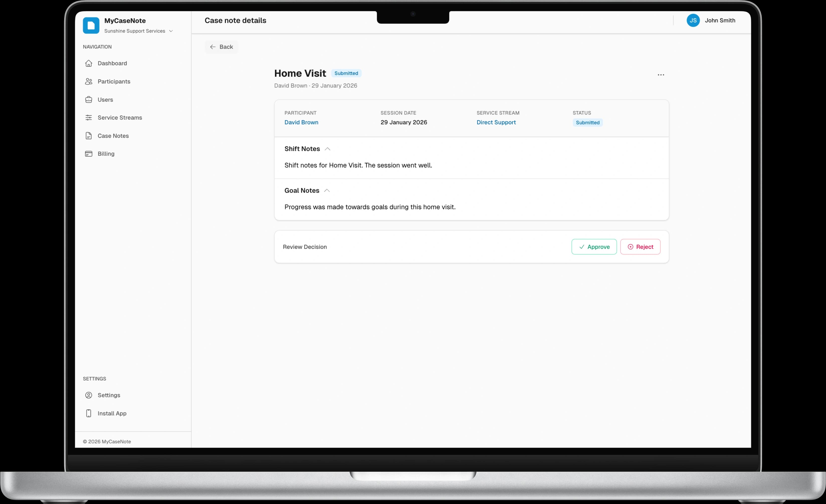Screen dimensions: 826x504
Task: Click the Billing card icon
Action: (88, 154)
